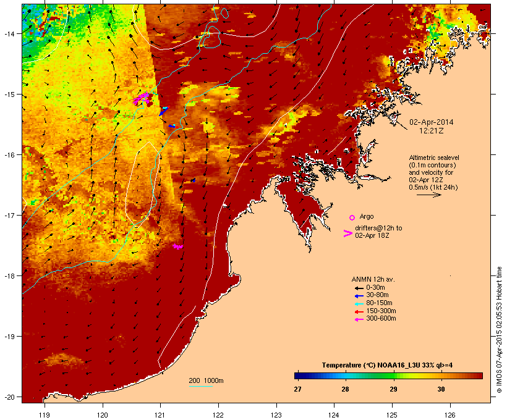Click the cyan 200 1000m isobath legend line
507x420 pixels.
200,386
